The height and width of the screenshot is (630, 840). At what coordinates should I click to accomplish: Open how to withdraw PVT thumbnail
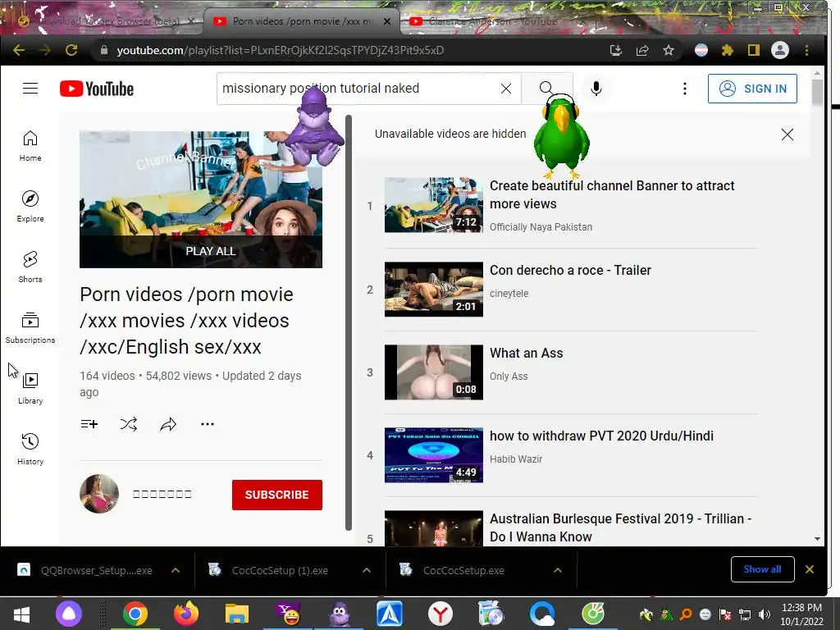433,454
